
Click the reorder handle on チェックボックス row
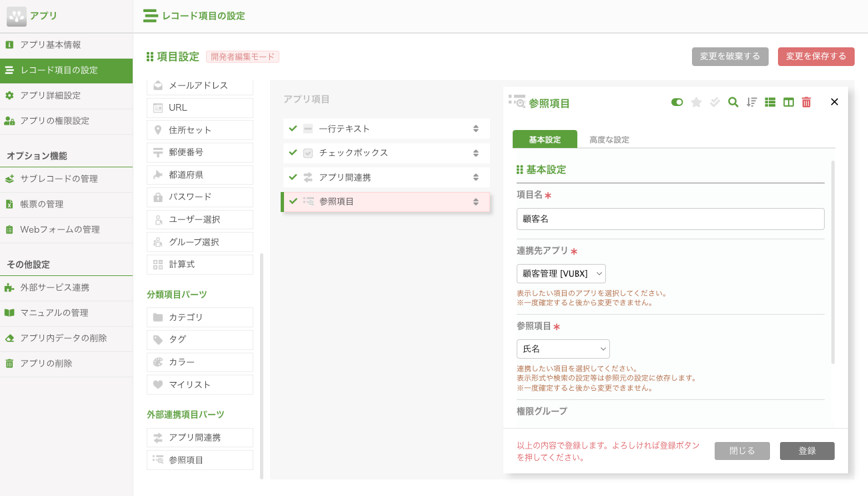[x=476, y=153]
